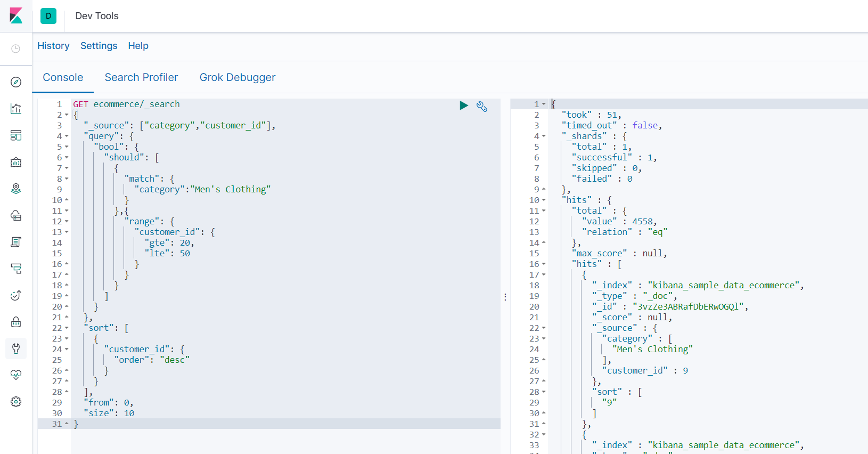Switch to the Search Profiler tab
This screenshot has width=868, height=454.
[x=141, y=77]
